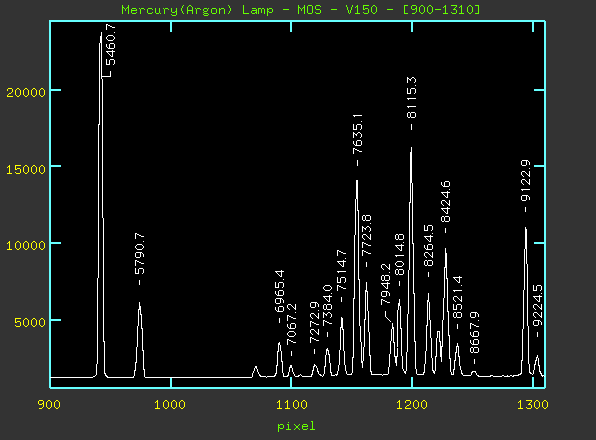Select the 7948.2 line label

tap(385, 284)
